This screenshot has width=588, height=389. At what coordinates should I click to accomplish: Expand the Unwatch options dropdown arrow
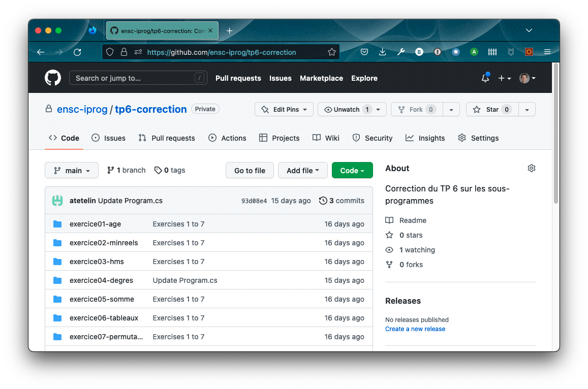[379, 109]
